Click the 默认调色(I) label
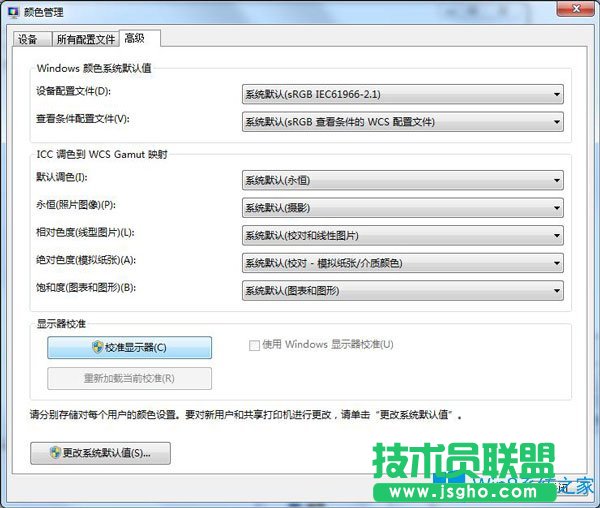Screen dimensions: 600x508 [x=62, y=177]
